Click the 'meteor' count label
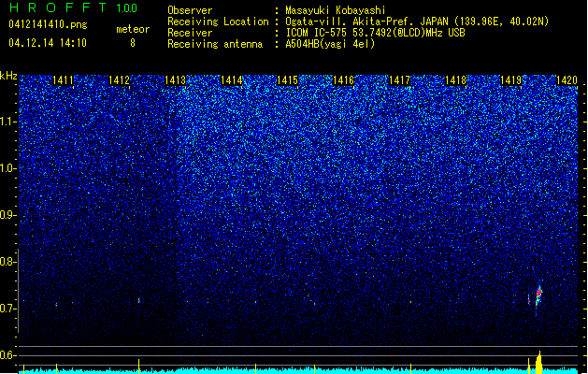Image resolution: width=588 pixels, height=374 pixels. pos(133,29)
